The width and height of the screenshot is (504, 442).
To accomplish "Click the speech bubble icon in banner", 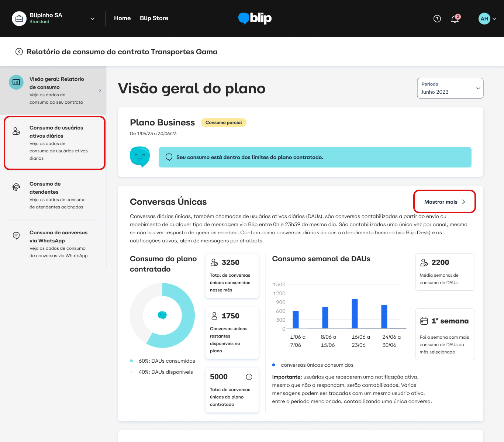I will pos(169,157).
